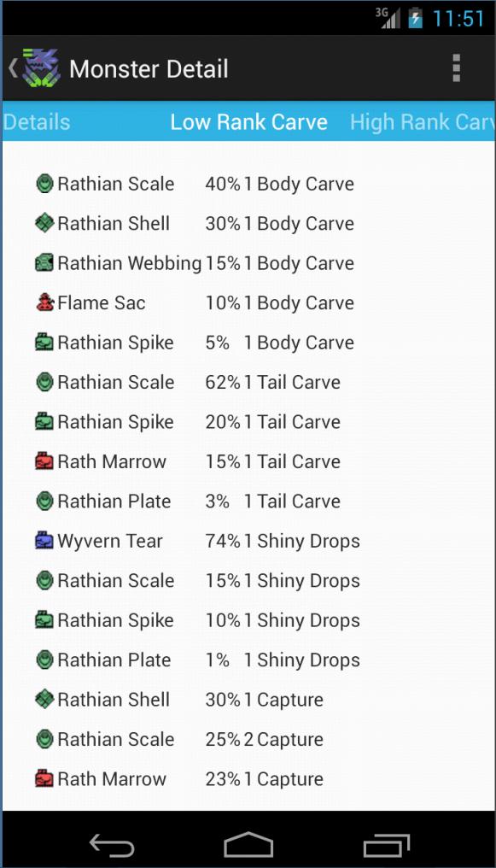
Task: Tap the Monster Detail title
Action: (x=149, y=68)
